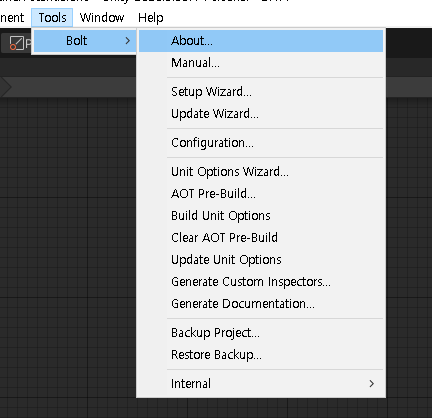
Task: Choose Build Unit Options
Action: tap(261, 216)
